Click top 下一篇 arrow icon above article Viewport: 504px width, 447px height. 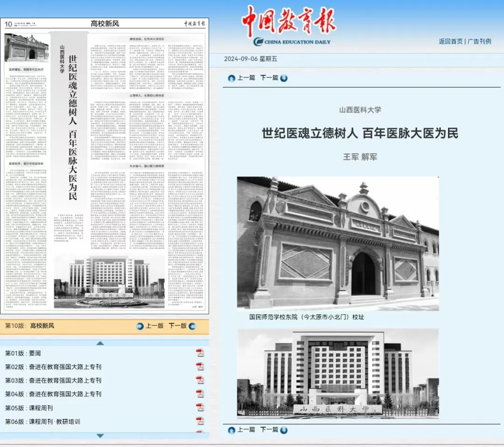coord(284,78)
